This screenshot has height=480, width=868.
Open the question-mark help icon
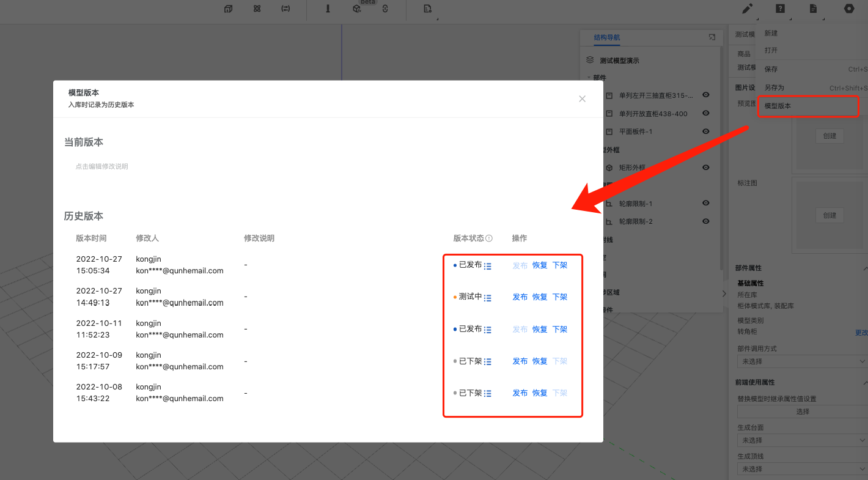point(781,9)
